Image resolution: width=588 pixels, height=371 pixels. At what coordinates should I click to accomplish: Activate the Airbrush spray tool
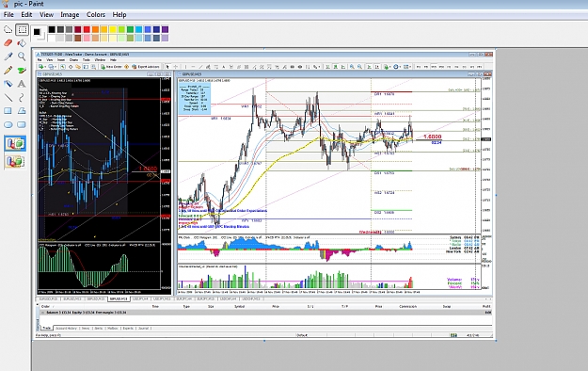pos(8,84)
